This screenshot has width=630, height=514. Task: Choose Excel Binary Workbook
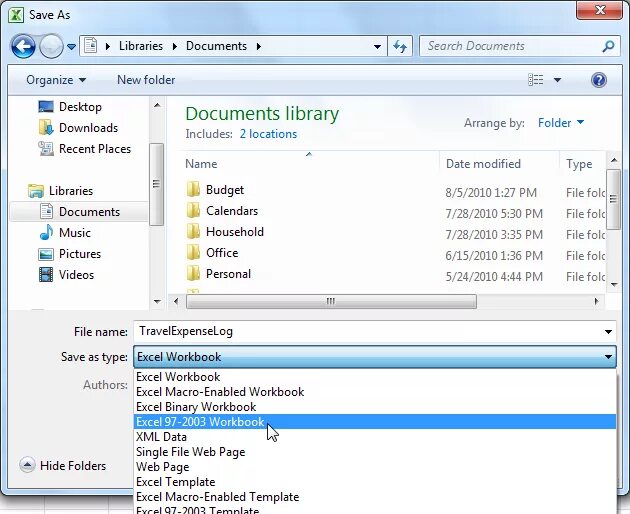click(x=374, y=407)
